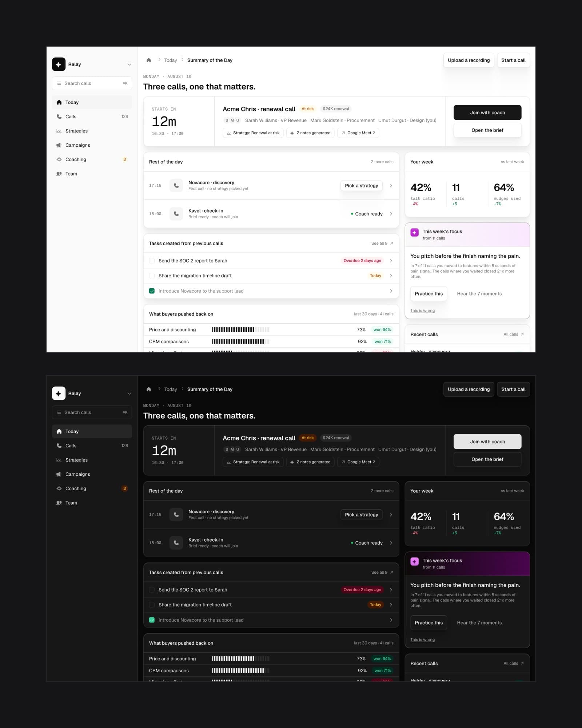Click the Search calls field, dark sidebar
This screenshot has height=728, width=582.
(x=92, y=412)
